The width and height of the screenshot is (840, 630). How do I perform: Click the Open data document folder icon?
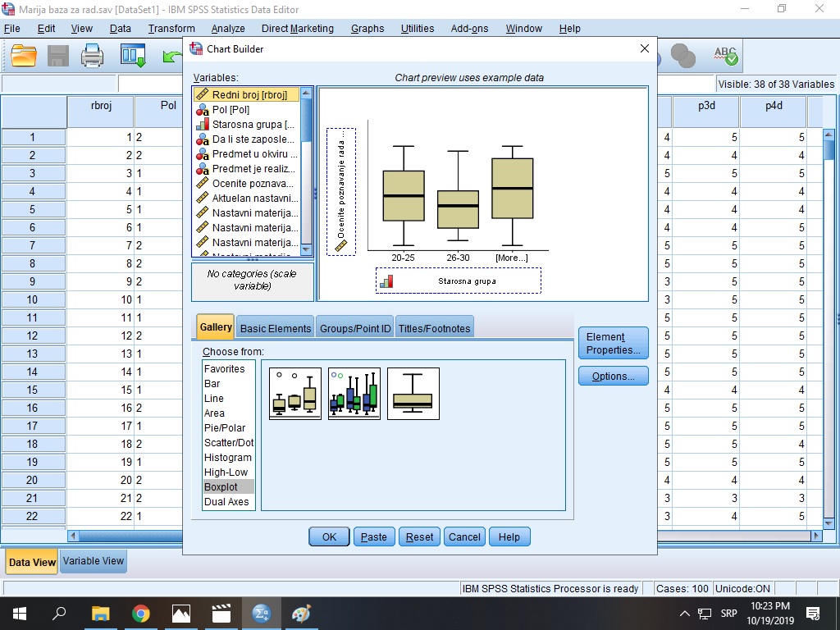coord(24,55)
